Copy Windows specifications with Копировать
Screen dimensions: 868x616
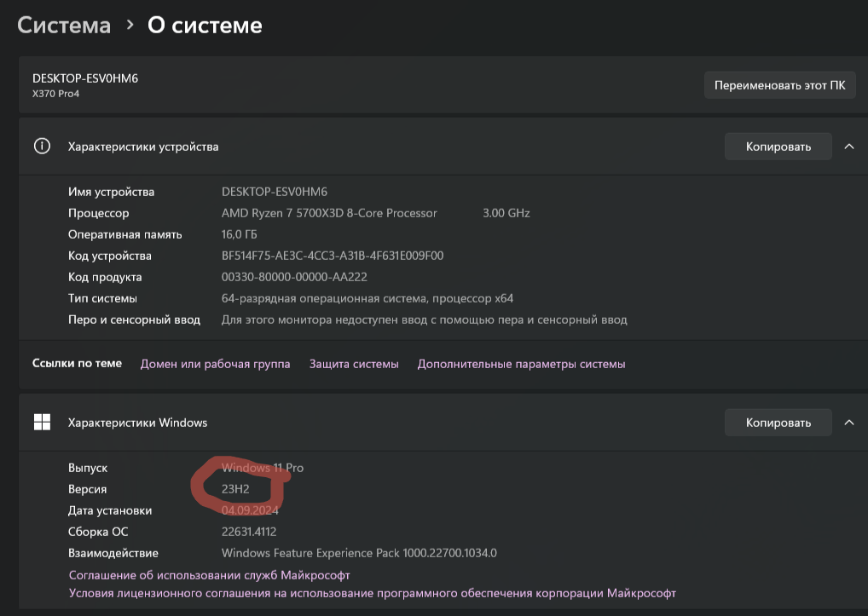(778, 422)
